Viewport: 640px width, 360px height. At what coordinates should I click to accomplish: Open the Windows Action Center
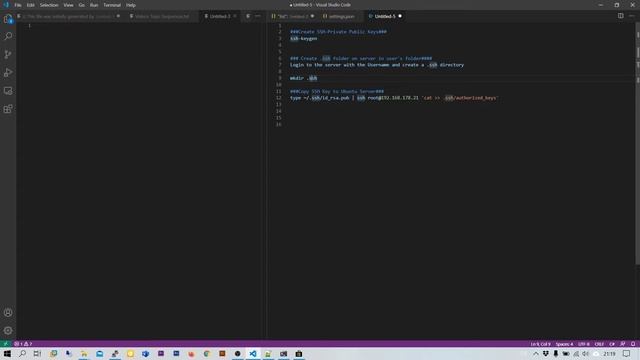tap(627, 353)
